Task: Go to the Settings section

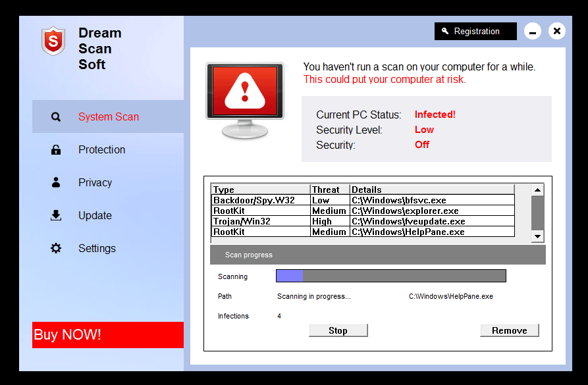Action: pyautogui.click(x=97, y=249)
